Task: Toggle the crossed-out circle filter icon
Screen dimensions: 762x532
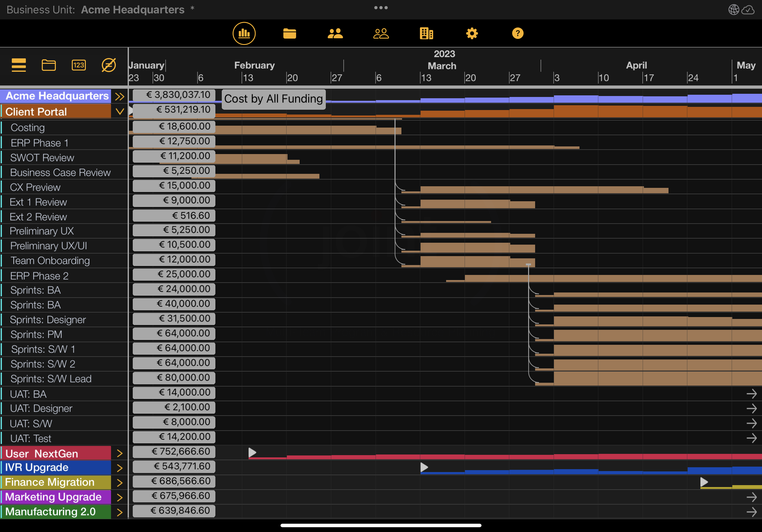Action: (x=108, y=65)
